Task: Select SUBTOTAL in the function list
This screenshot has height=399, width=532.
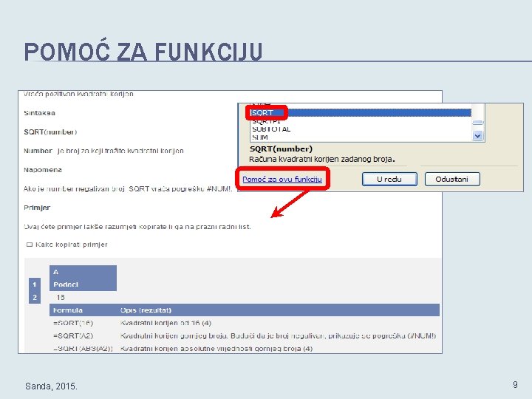Action: [x=271, y=129]
